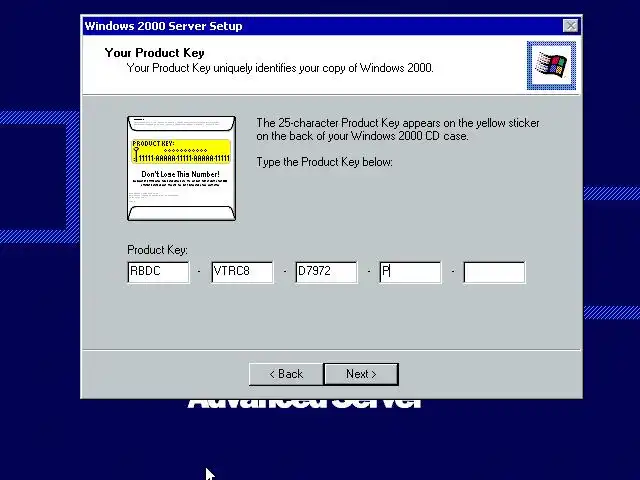Click the product key sticker illustration

(x=182, y=168)
